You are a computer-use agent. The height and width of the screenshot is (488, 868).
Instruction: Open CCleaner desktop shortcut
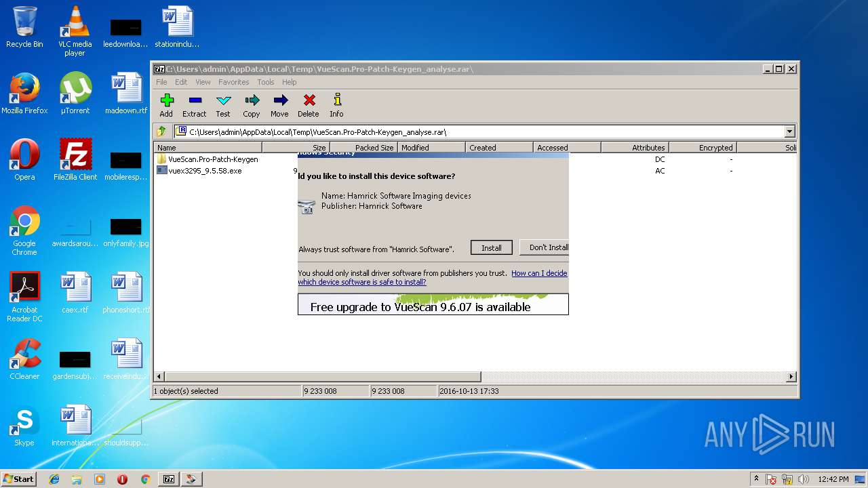pos(24,359)
